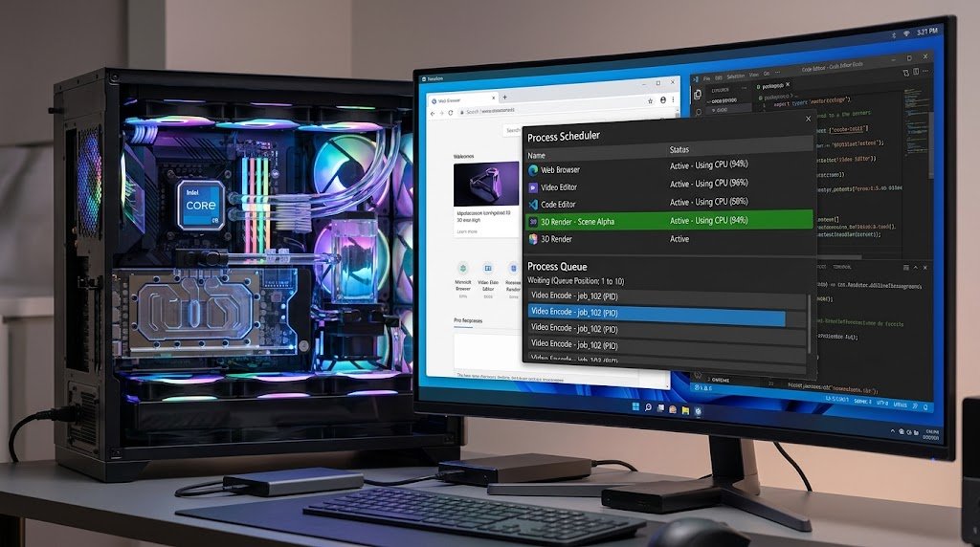The width and height of the screenshot is (980, 547).
Task: Open the Windows Start button
Action: 635,407
